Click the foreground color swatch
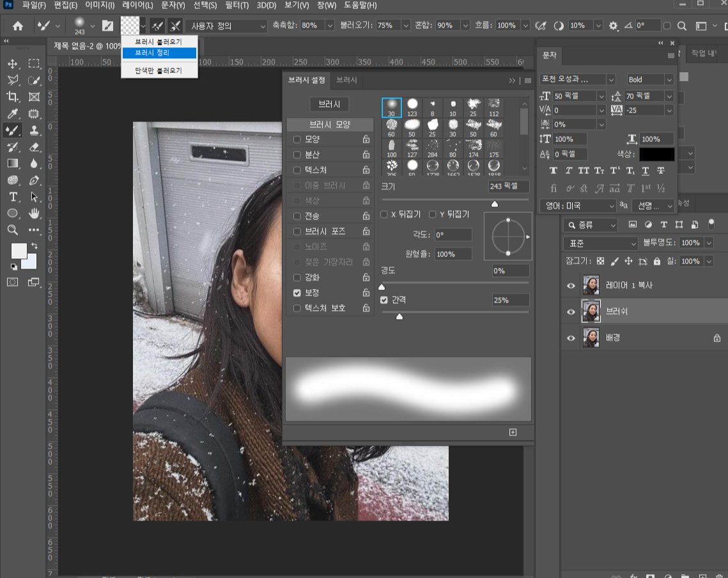Screen dimensions: 728x578 18,251
